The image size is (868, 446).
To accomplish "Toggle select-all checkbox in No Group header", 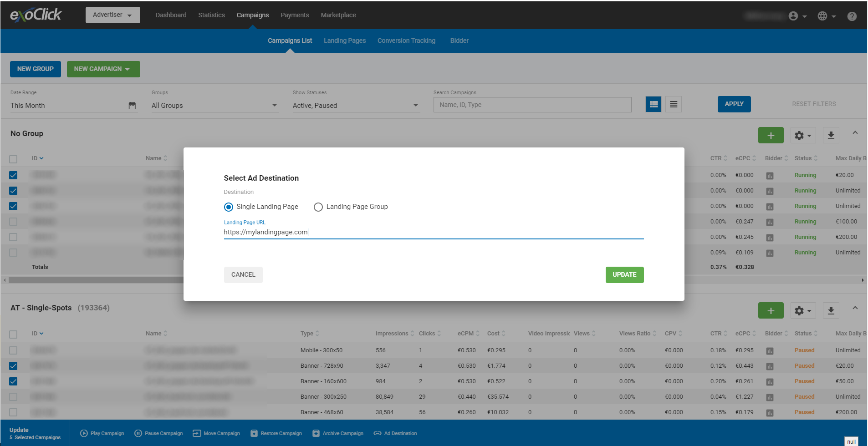I will coord(13,159).
